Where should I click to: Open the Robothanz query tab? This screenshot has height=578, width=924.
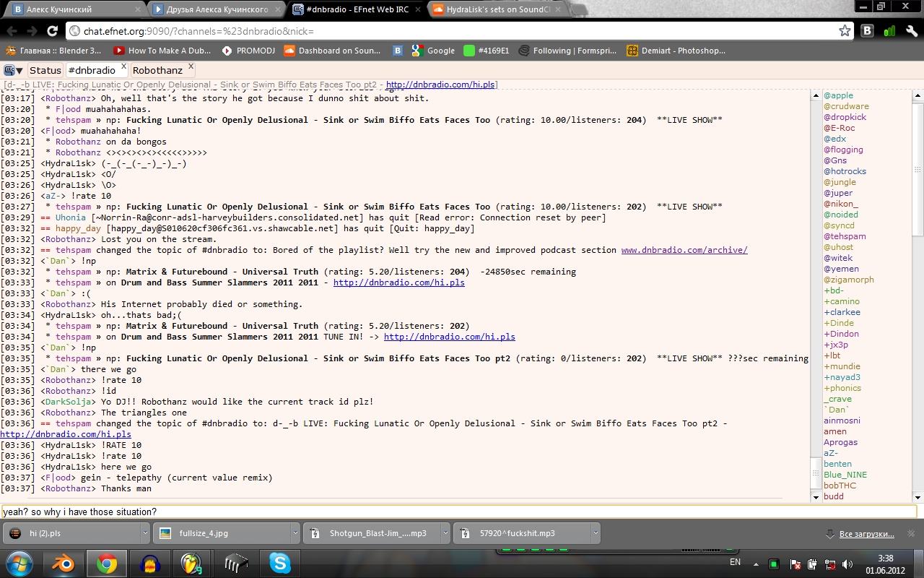(157, 70)
